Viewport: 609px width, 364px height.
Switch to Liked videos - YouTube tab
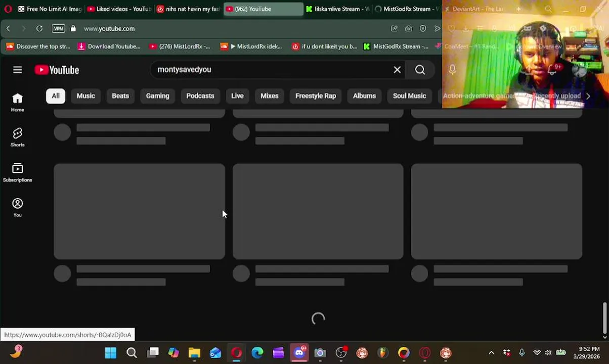[119, 9]
